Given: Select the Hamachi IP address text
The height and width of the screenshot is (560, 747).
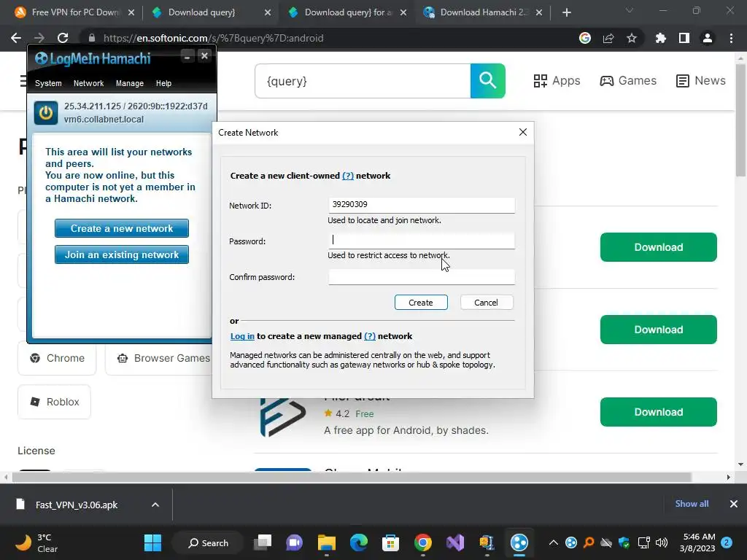Looking at the screenshot, I should click(136, 106).
